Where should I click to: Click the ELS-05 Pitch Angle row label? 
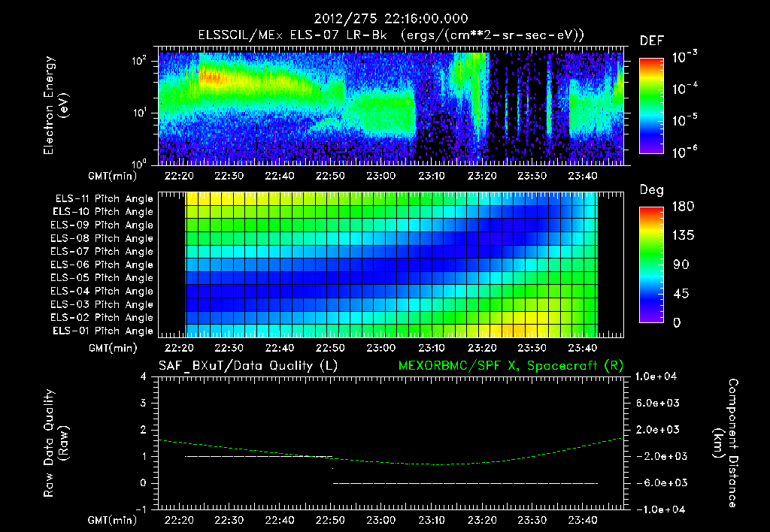102,278
